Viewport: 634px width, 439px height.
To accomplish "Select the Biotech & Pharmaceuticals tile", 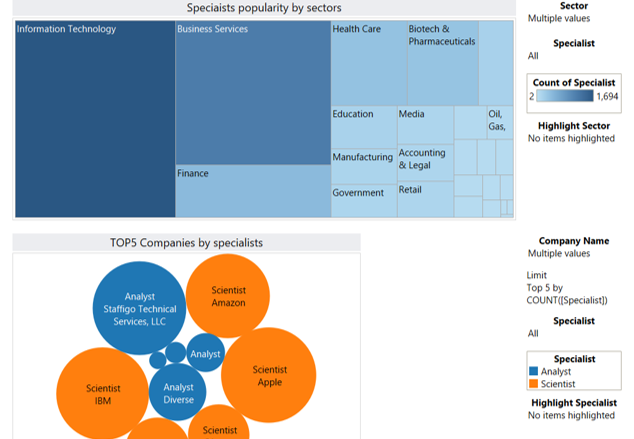I will tap(443, 63).
